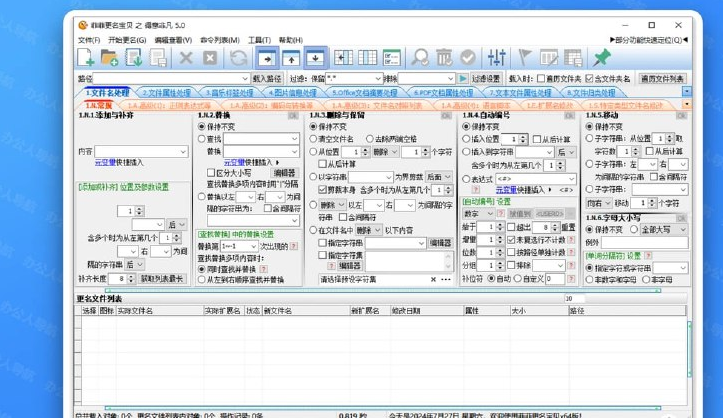
Task: Open the 工具(T) menu
Action: pyautogui.click(x=260, y=40)
